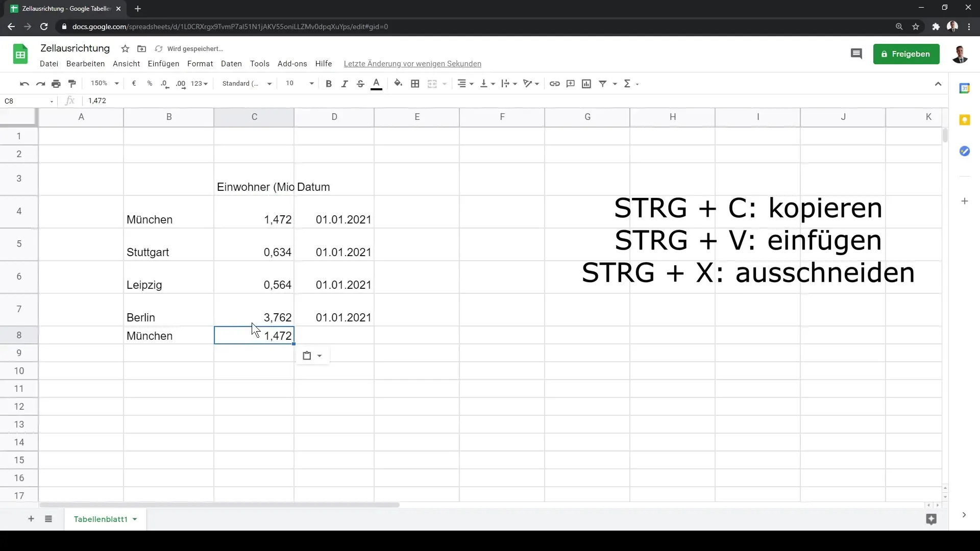Screen dimensions: 980x551
Task: Decrease decimal places icon
Action: 165,84
